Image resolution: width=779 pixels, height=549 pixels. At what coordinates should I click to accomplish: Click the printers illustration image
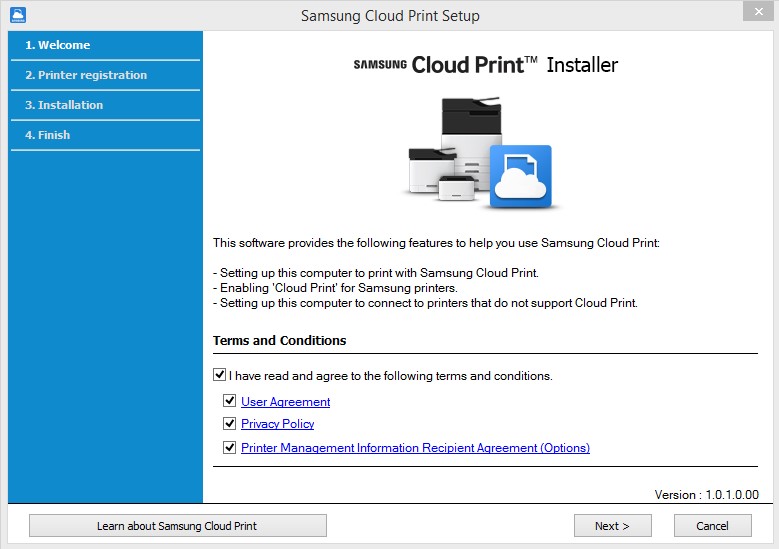point(455,149)
